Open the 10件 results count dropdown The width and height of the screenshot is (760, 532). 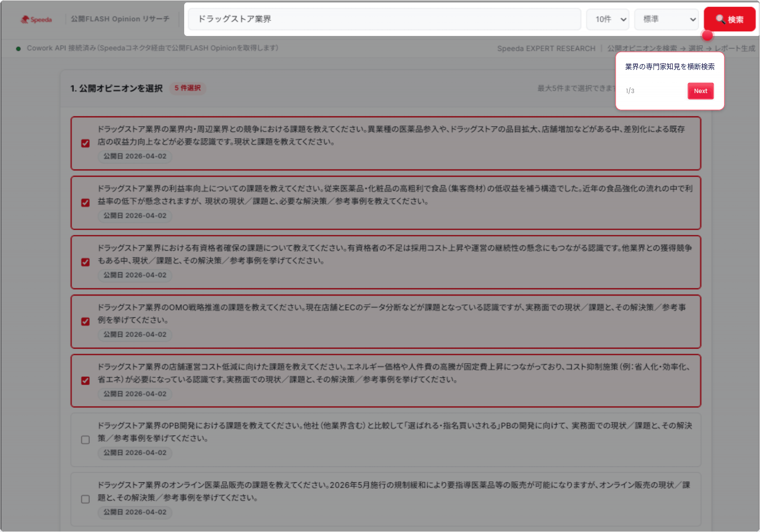point(608,19)
